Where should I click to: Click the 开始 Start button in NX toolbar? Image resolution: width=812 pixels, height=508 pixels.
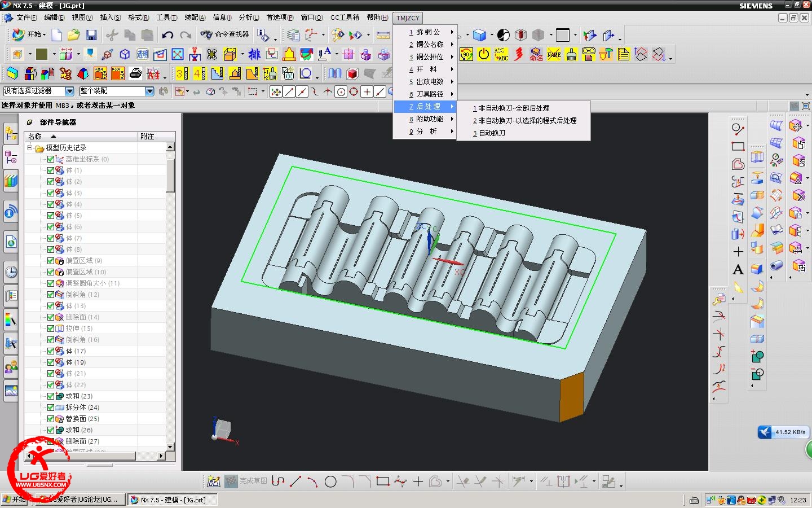pyautogui.click(x=29, y=35)
